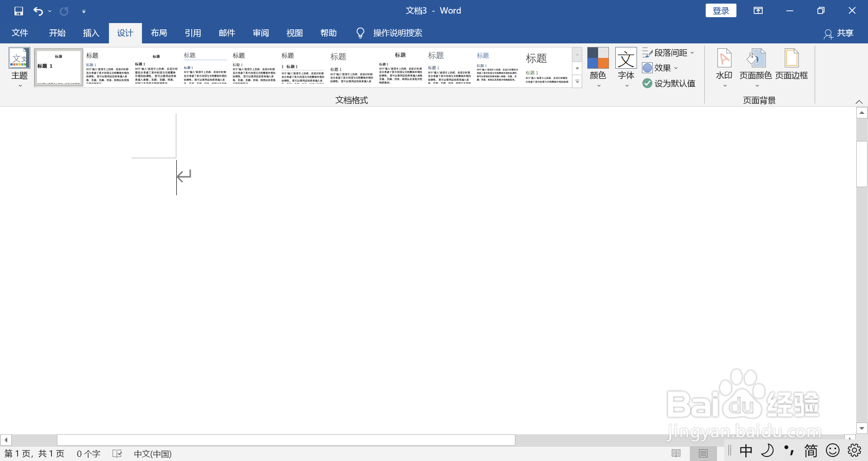
Task: Click the Sign in (登录) button
Action: point(721,11)
